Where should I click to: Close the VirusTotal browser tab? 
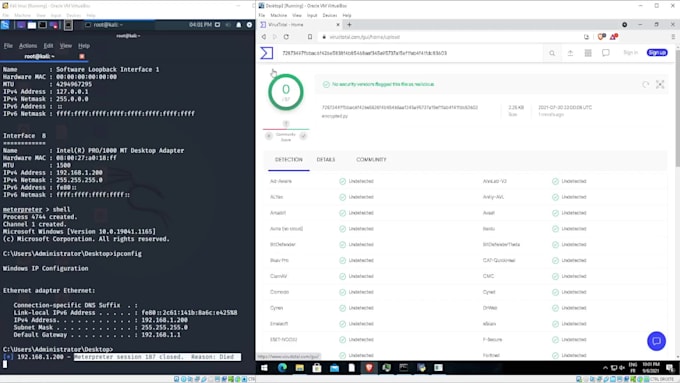click(x=338, y=25)
